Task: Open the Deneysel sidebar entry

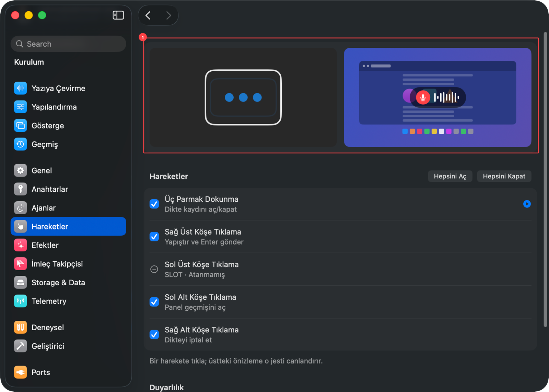Action: (x=68, y=327)
